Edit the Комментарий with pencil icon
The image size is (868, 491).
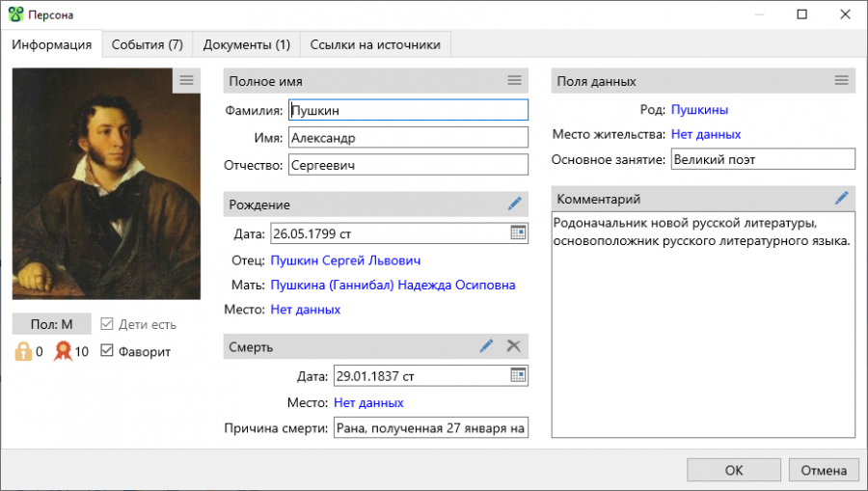tap(842, 198)
